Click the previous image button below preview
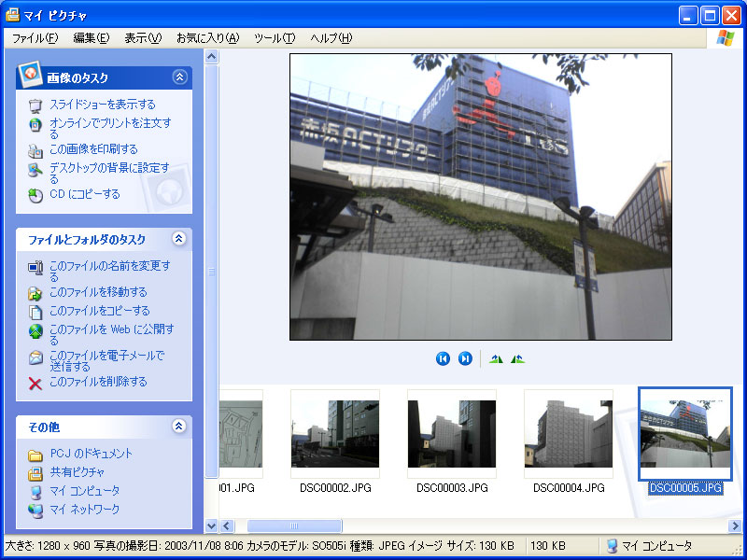747x560 pixels. pyautogui.click(x=443, y=358)
